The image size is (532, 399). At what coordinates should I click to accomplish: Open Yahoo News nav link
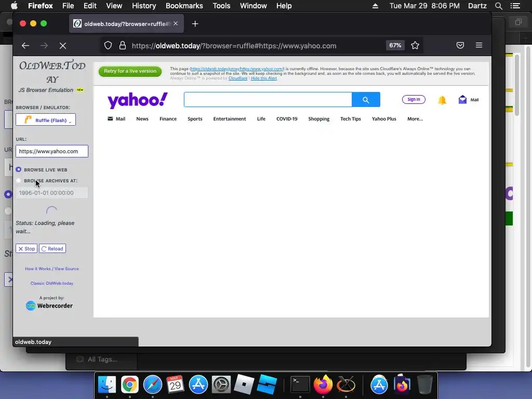point(142,119)
